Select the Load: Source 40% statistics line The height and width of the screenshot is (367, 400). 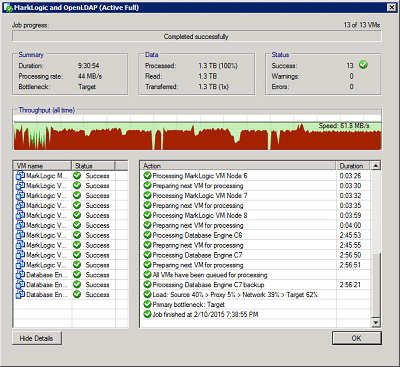click(x=235, y=295)
